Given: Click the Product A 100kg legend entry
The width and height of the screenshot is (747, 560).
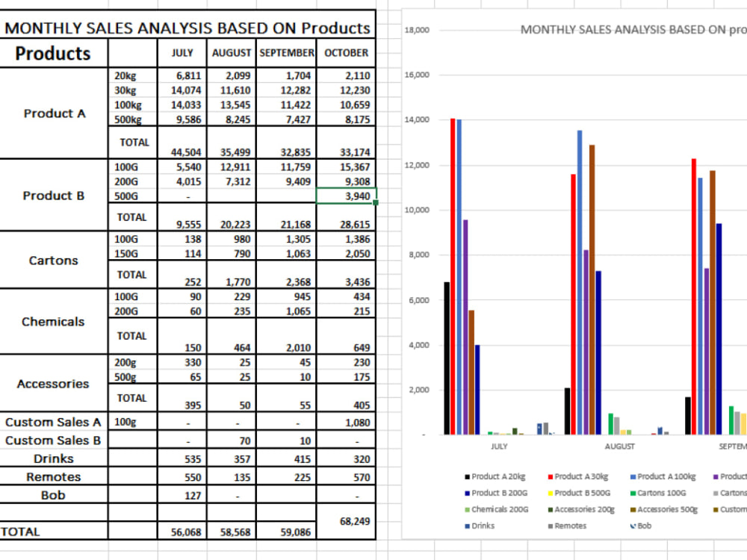Looking at the screenshot, I should 663,476.
